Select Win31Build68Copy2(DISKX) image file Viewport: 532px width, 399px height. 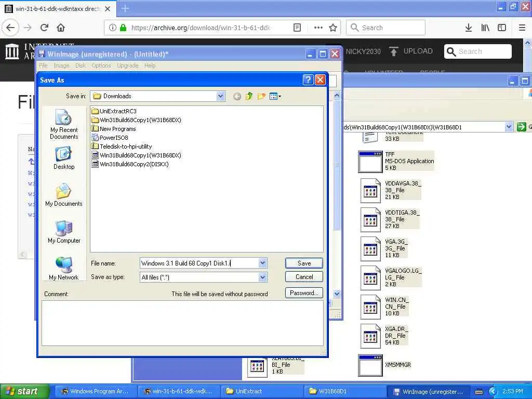pos(130,164)
